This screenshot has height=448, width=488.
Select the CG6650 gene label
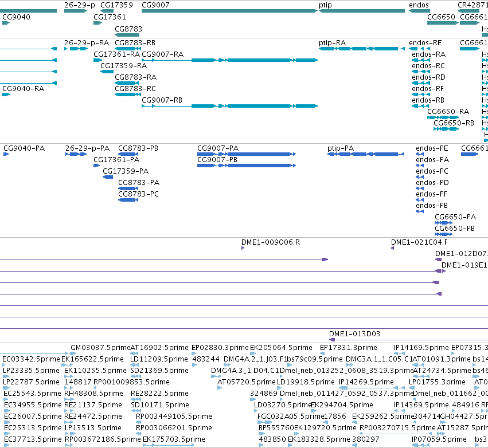tap(441, 17)
